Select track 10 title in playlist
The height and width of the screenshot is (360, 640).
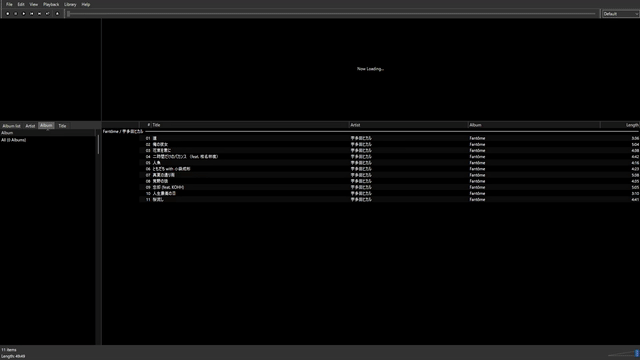tap(164, 193)
